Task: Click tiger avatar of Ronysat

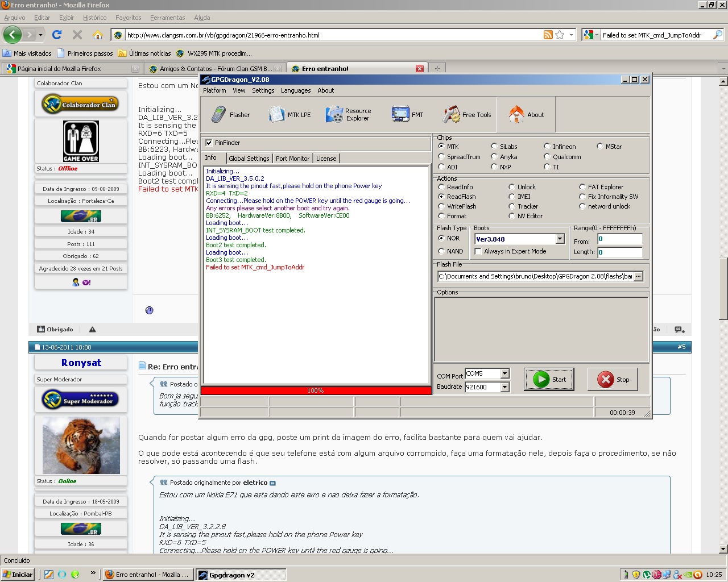Action: pos(81,445)
